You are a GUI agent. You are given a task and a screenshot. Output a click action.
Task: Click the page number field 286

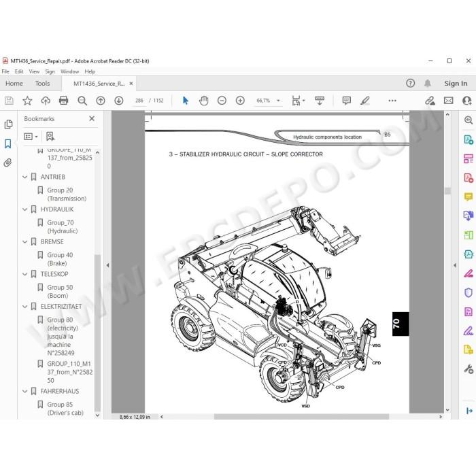coord(139,101)
